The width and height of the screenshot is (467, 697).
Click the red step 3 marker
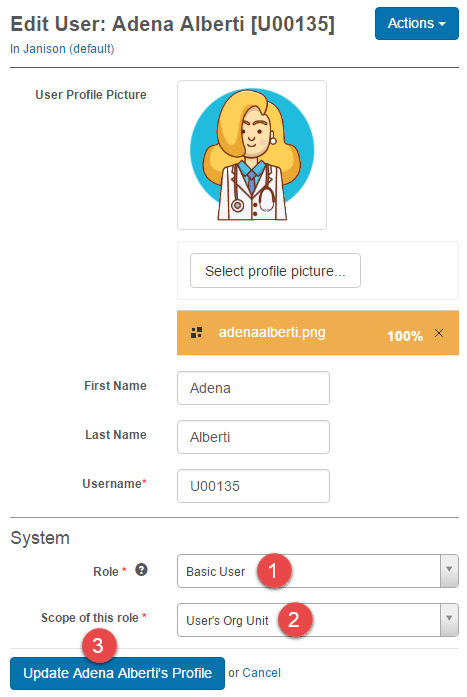coord(99,645)
